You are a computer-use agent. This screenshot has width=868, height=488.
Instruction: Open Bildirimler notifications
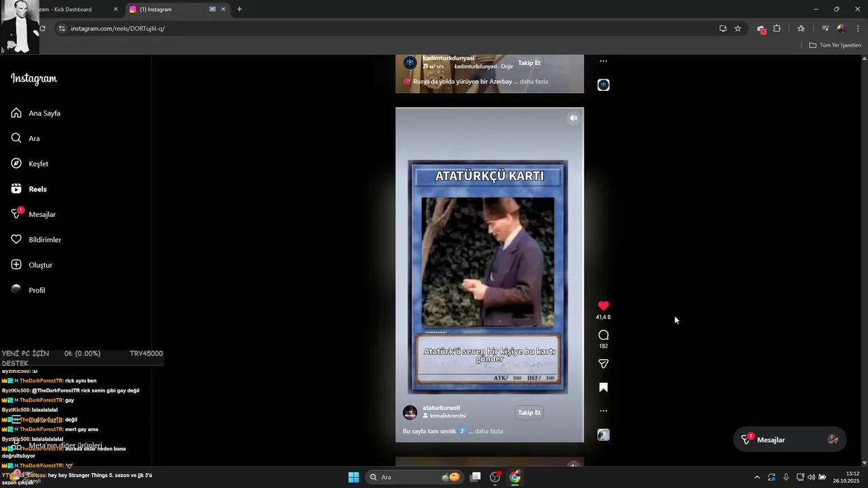36,240
